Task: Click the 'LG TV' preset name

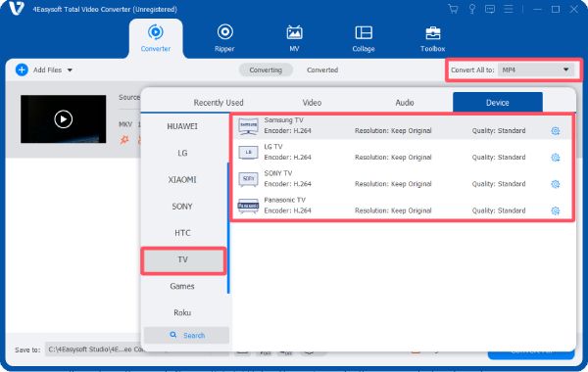Action: point(273,147)
